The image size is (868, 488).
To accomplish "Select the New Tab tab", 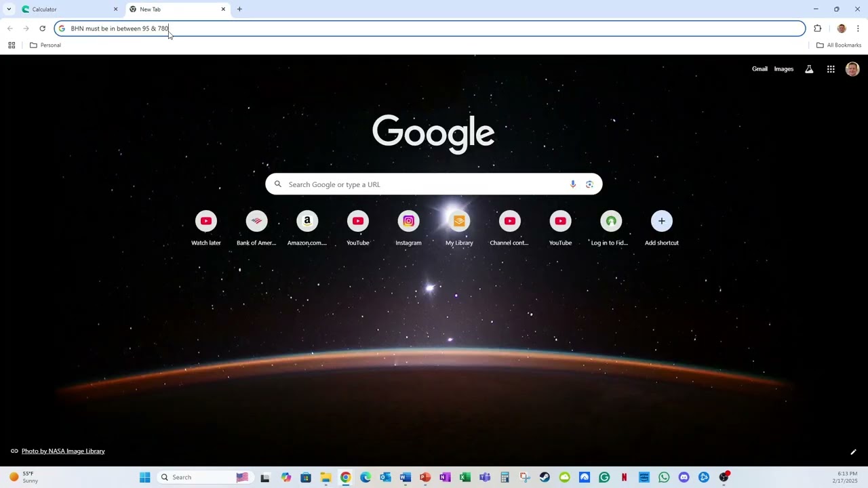I will [x=178, y=9].
